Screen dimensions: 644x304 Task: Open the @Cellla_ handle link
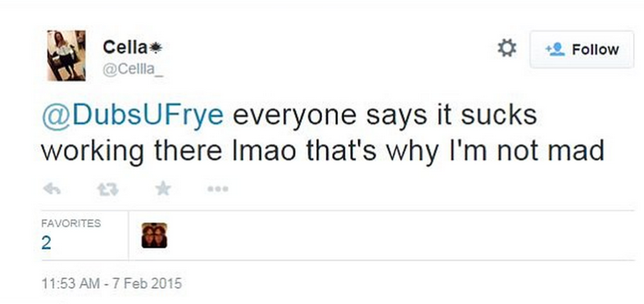(x=132, y=70)
